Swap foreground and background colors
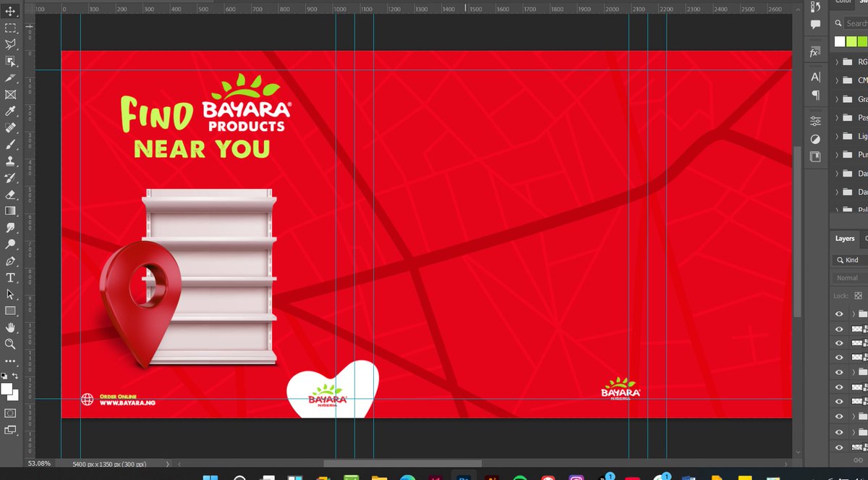This screenshot has width=868, height=480. tap(16, 376)
